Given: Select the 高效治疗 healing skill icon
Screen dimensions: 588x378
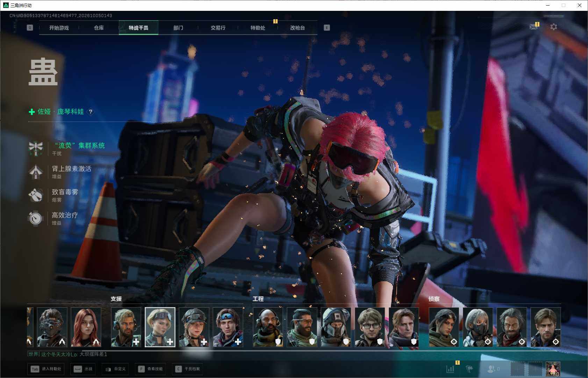Looking at the screenshot, I should [x=36, y=218].
